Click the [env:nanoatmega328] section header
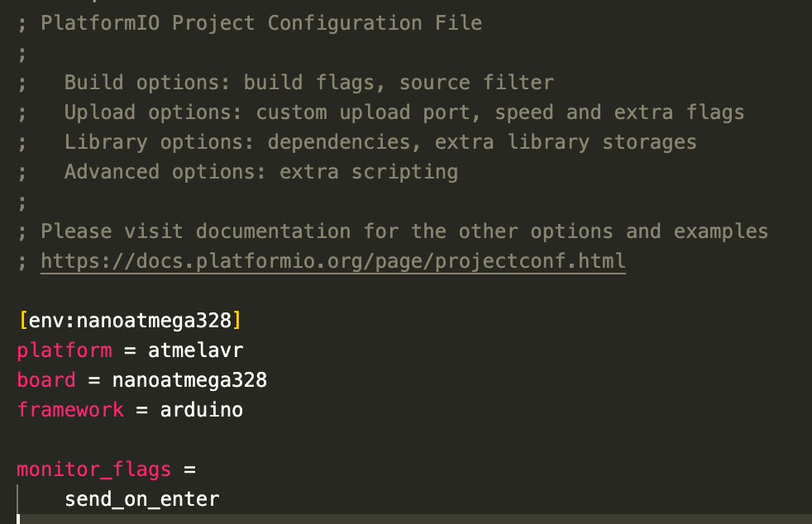This screenshot has width=812, height=524. [x=130, y=321]
